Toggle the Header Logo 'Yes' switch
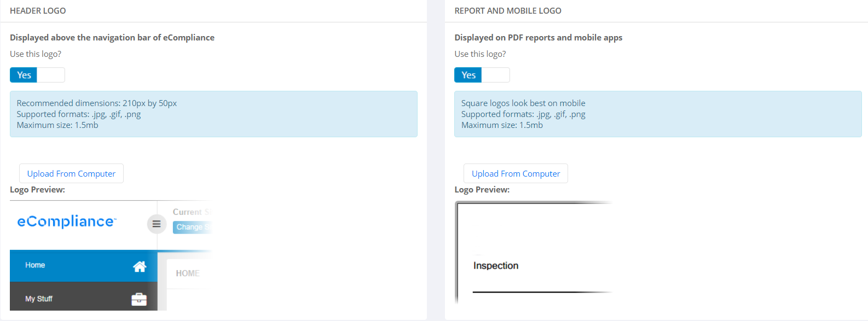 pos(37,75)
